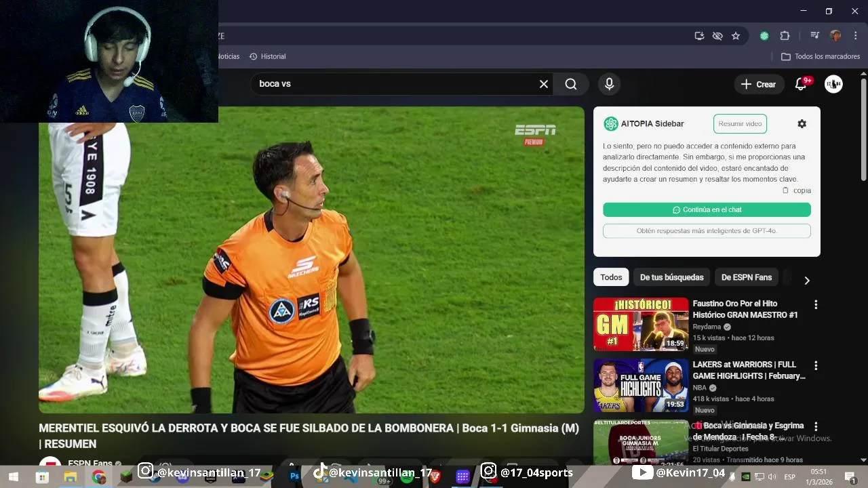Open Photoshop from the taskbar

point(294,477)
